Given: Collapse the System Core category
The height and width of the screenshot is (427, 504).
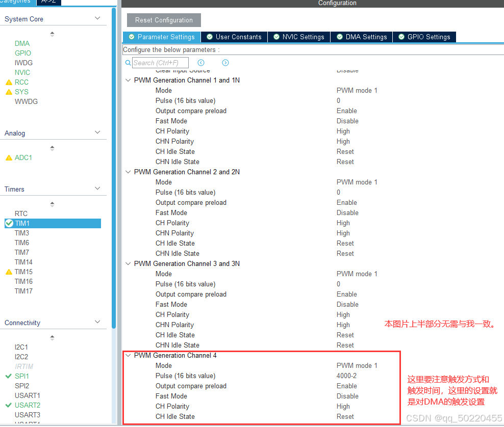Looking at the screenshot, I should coord(98,17).
